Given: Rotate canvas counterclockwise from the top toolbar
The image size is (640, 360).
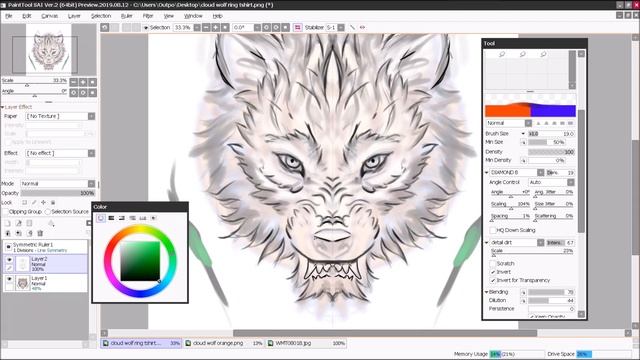Looking at the screenshot, I should [x=267, y=27].
